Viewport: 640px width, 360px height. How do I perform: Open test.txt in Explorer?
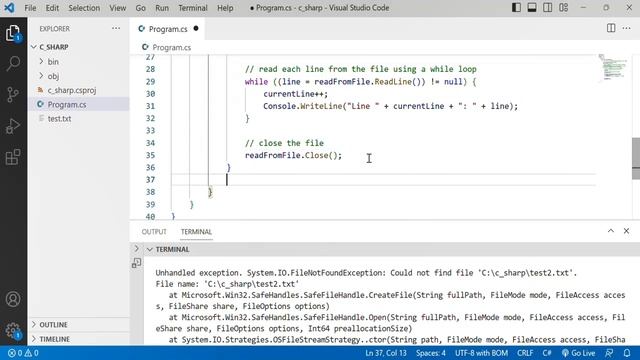79,119
